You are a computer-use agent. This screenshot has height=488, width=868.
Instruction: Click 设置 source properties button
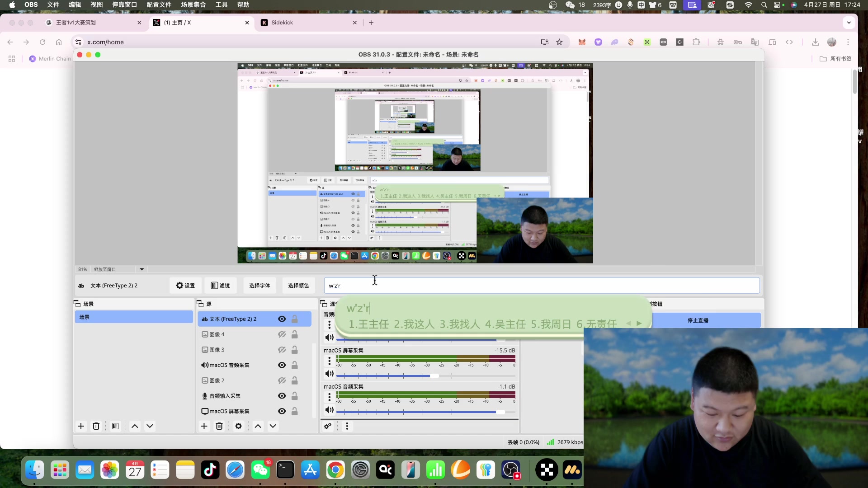tap(185, 286)
